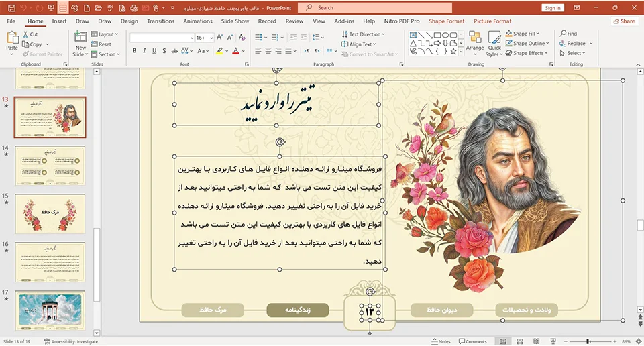Screen dimensions: 644x346
Task: Click the Sign in button
Action: click(553, 8)
